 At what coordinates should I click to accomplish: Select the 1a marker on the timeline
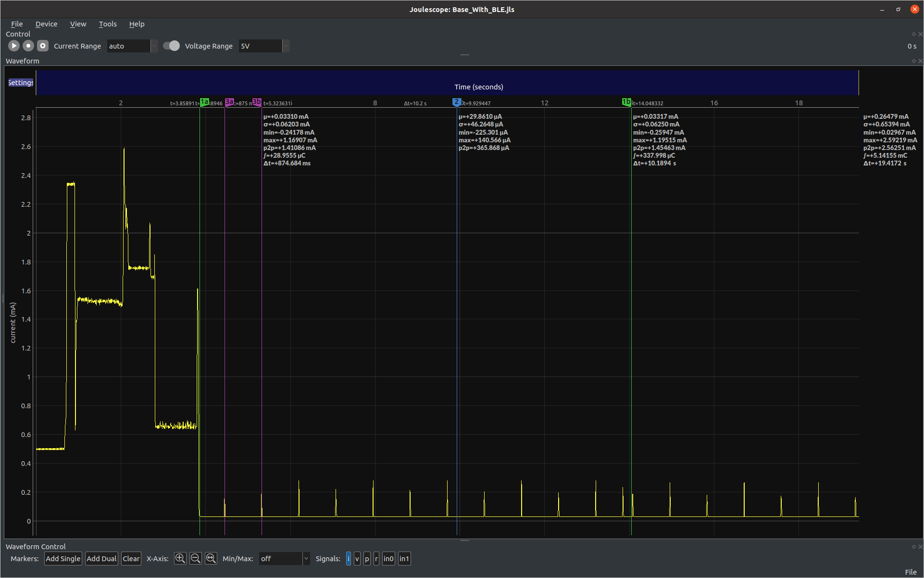coord(204,102)
